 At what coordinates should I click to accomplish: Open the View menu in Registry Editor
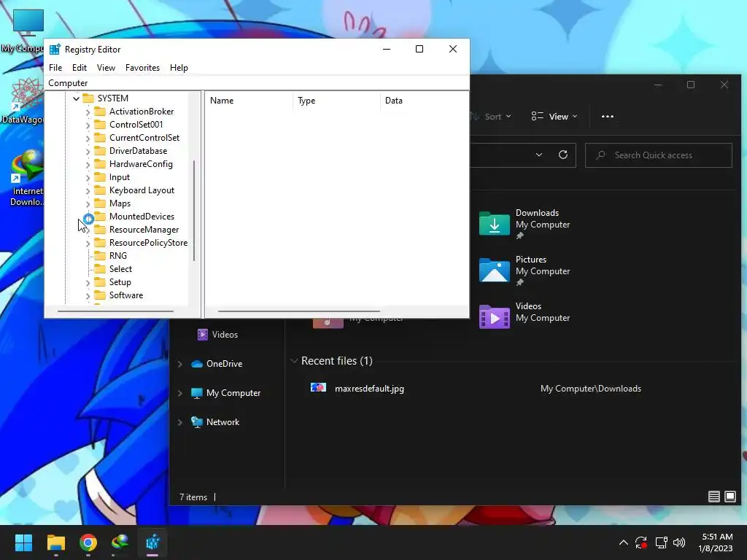click(106, 68)
